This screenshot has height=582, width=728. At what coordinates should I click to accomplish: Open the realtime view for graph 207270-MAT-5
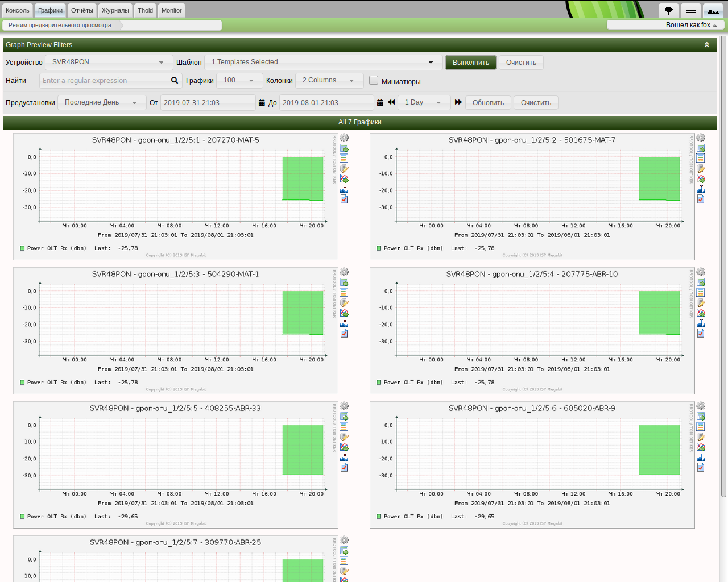(344, 178)
